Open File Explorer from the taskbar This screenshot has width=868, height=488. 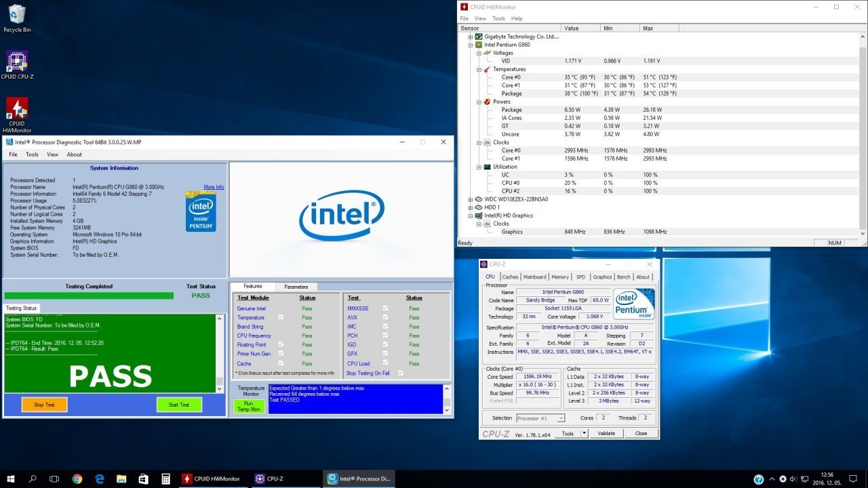[x=121, y=479]
